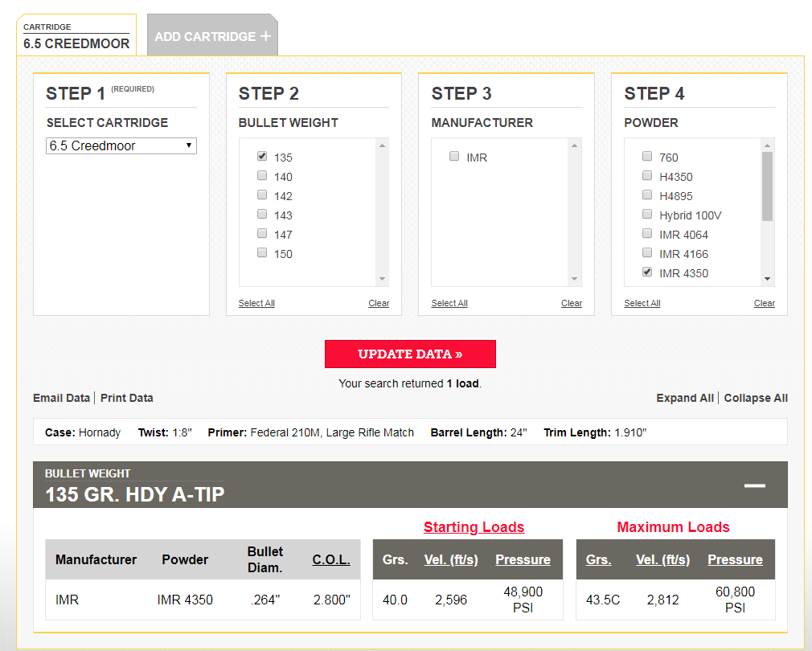Click the max charge value 43.5C

[603, 600]
